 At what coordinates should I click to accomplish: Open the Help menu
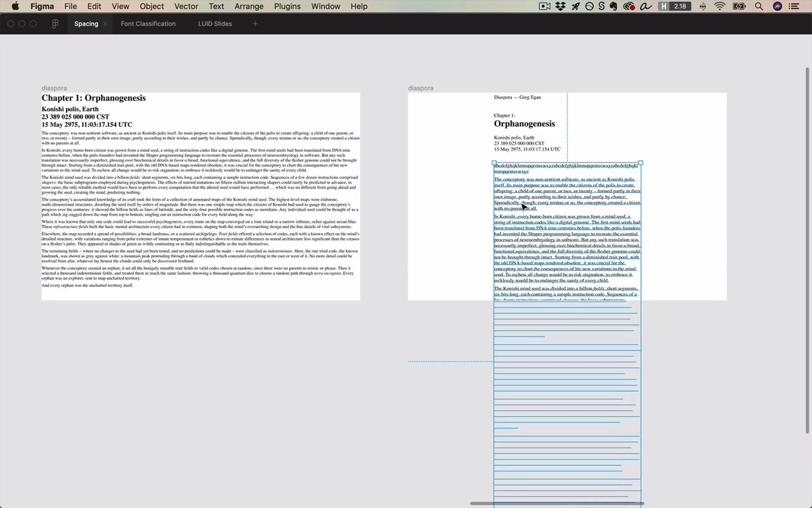(x=359, y=6)
